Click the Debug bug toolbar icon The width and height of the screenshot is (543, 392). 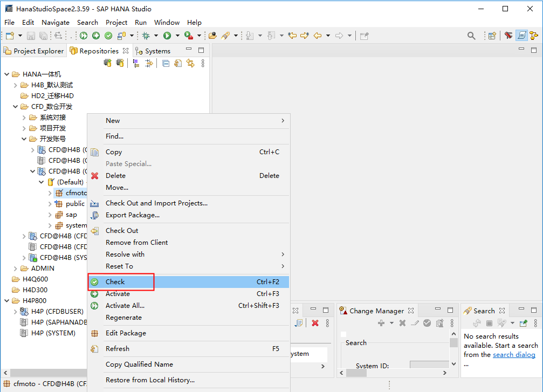(x=146, y=36)
